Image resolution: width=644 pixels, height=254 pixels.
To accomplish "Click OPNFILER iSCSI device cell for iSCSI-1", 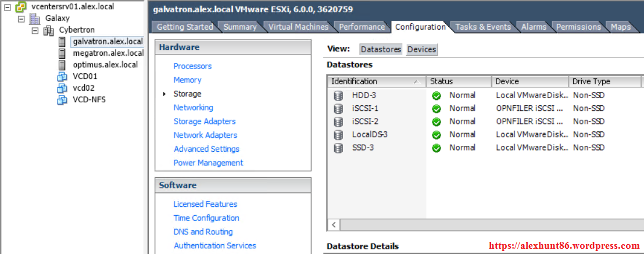I will coord(530,109).
